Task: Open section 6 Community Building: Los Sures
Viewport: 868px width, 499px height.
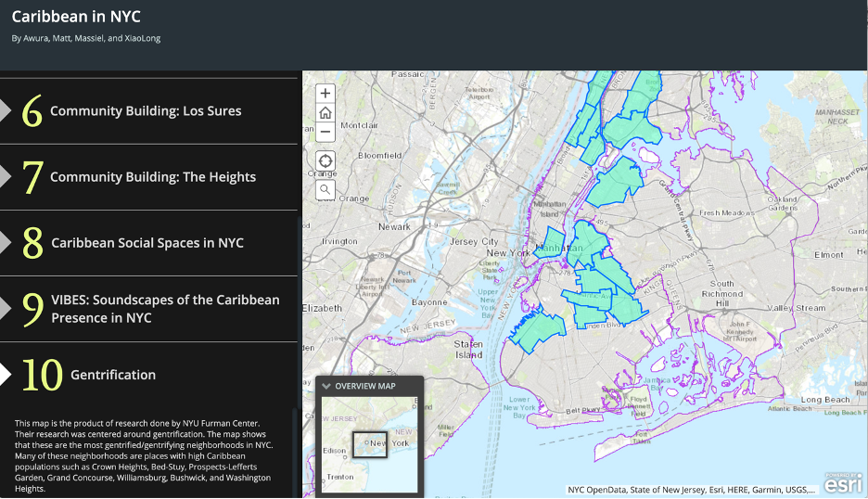Action: pos(148,110)
